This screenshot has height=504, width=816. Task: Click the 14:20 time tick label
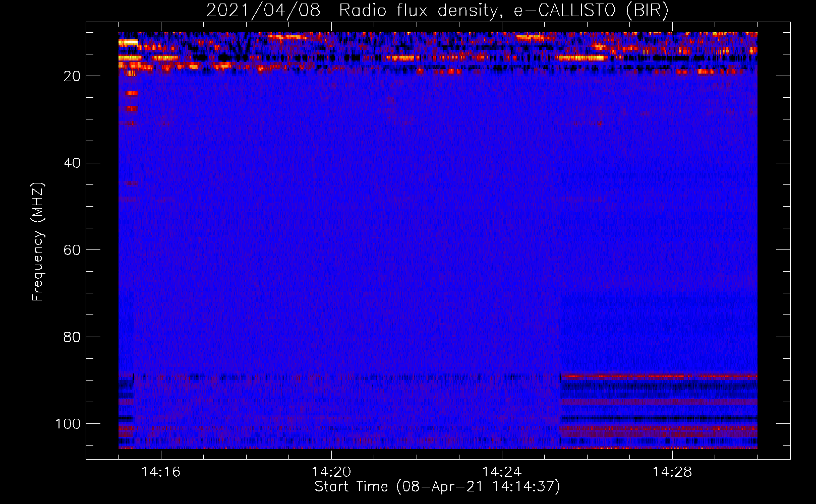point(331,472)
